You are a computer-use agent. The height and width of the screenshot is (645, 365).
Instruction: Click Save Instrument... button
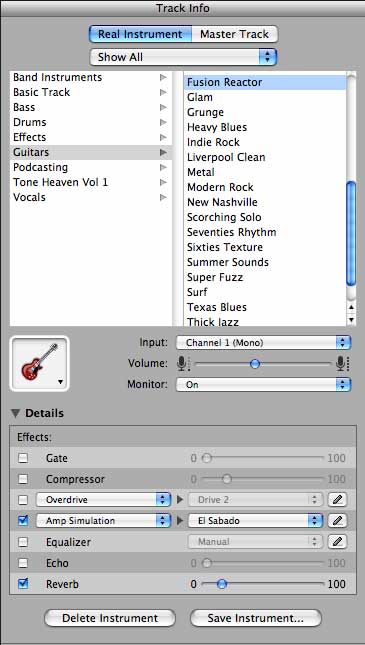256,618
